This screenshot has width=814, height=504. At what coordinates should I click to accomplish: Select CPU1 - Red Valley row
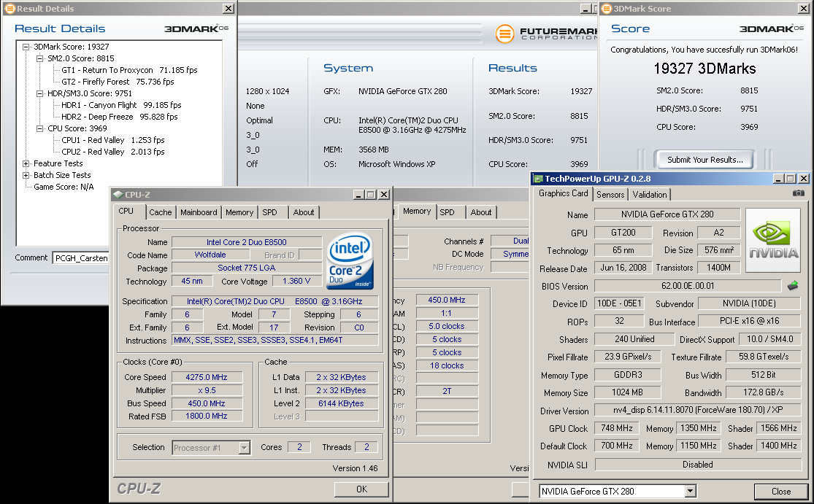(112, 140)
